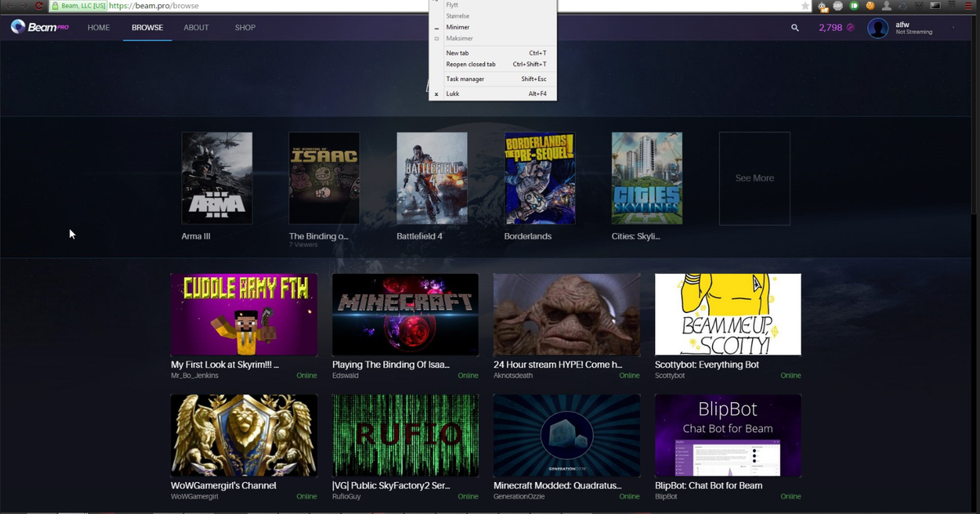
Task: Open the Pushbullet green extension icon
Action: pyautogui.click(x=854, y=6)
